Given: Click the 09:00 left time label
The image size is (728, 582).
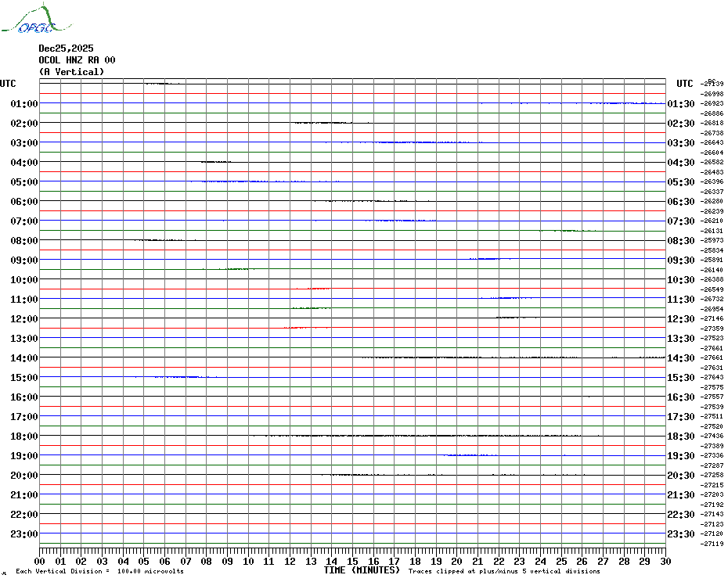Looking at the screenshot, I should pos(24,260).
